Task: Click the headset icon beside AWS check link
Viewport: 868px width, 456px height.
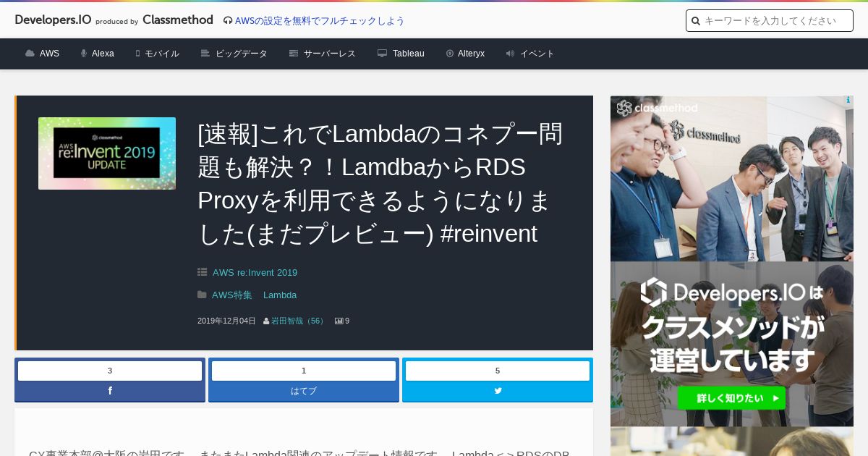Action: point(228,21)
